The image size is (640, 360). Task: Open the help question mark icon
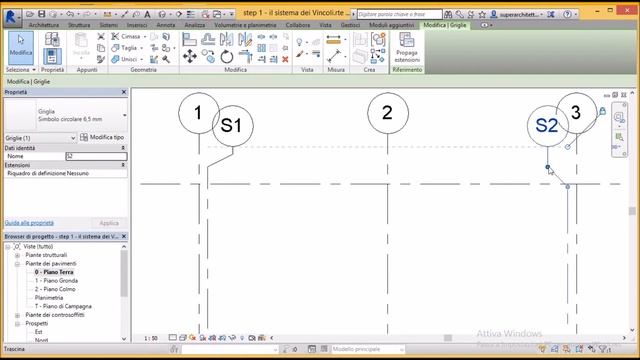click(567, 14)
